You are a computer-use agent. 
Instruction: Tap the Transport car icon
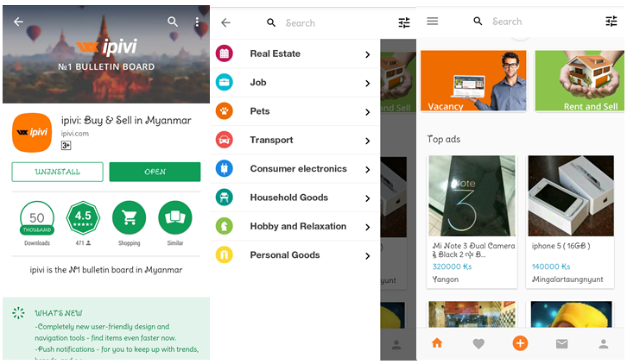225,140
